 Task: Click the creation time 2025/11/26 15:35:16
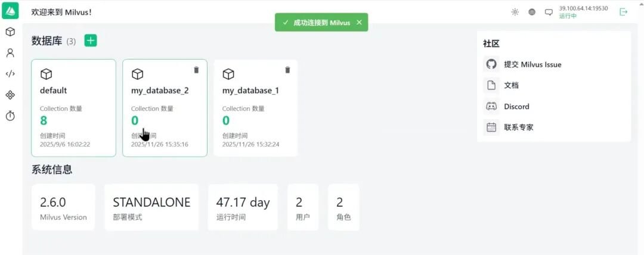pyautogui.click(x=160, y=145)
